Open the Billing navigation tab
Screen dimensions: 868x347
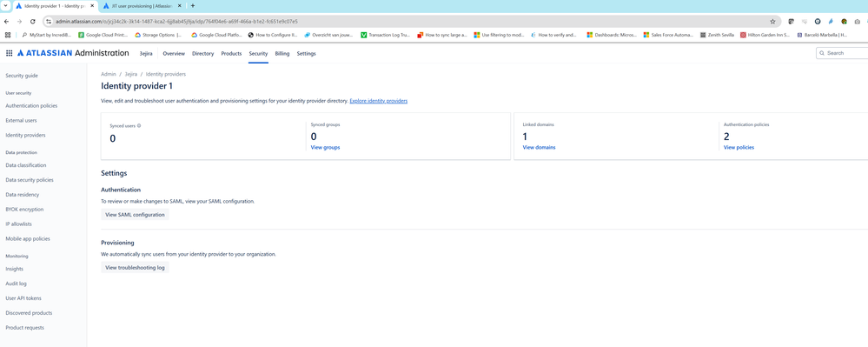pyautogui.click(x=282, y=54)
